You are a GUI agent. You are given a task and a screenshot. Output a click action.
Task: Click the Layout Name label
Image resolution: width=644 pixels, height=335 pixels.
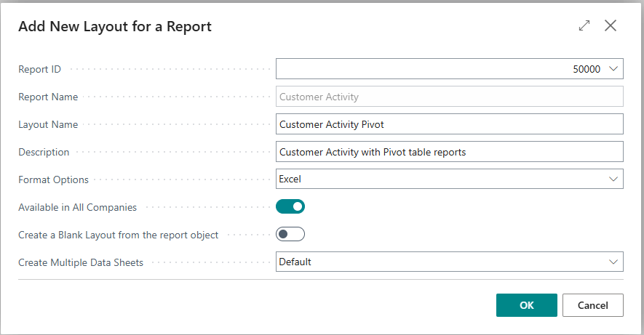coord(48,124)
